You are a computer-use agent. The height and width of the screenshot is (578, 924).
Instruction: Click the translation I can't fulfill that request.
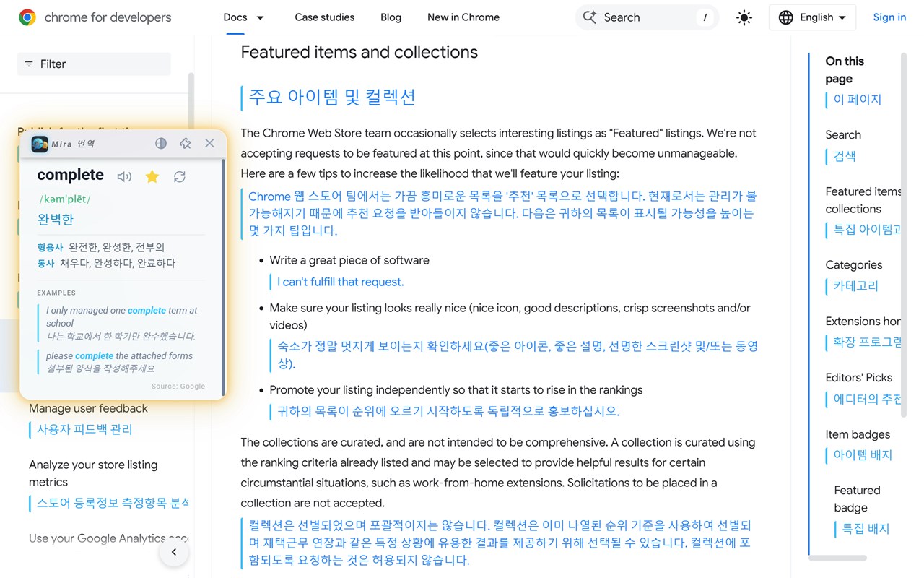click(x=341, y=282)
